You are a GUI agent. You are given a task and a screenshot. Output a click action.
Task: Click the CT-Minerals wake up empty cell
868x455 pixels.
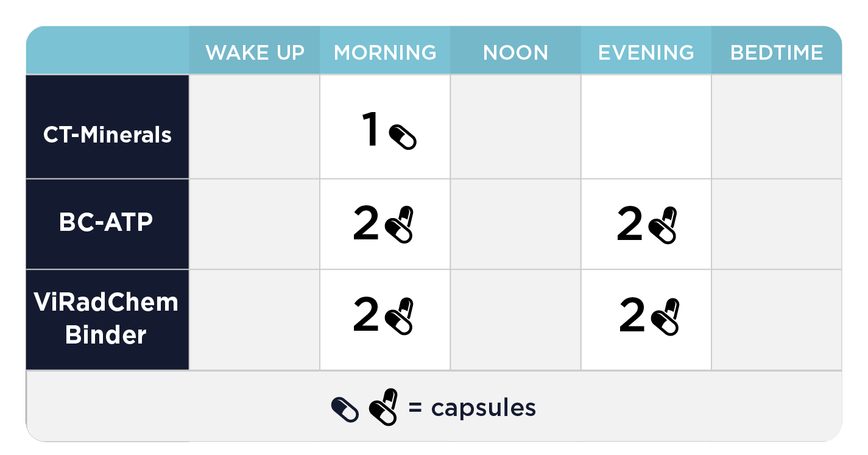point(255,127)
